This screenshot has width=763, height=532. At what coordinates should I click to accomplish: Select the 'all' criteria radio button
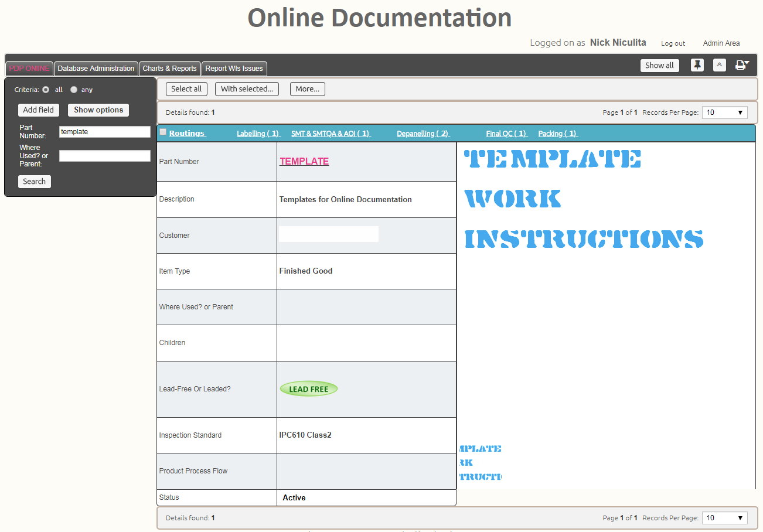point(46,90)
